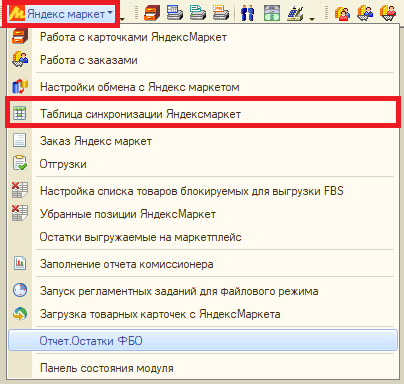Open the Заказ Яндекс маркет document list
The width and height of the screenshot is (404, 384).
click(x=203, y=141)
